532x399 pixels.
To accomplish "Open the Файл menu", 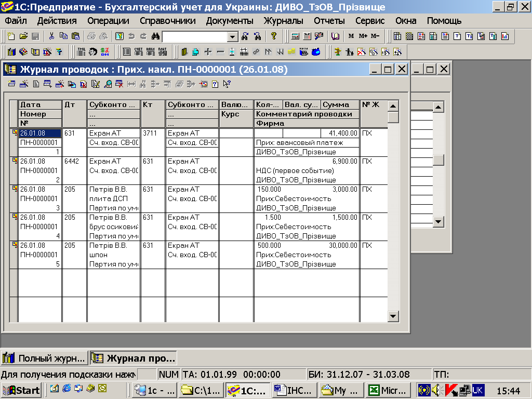I will (16, 21).
